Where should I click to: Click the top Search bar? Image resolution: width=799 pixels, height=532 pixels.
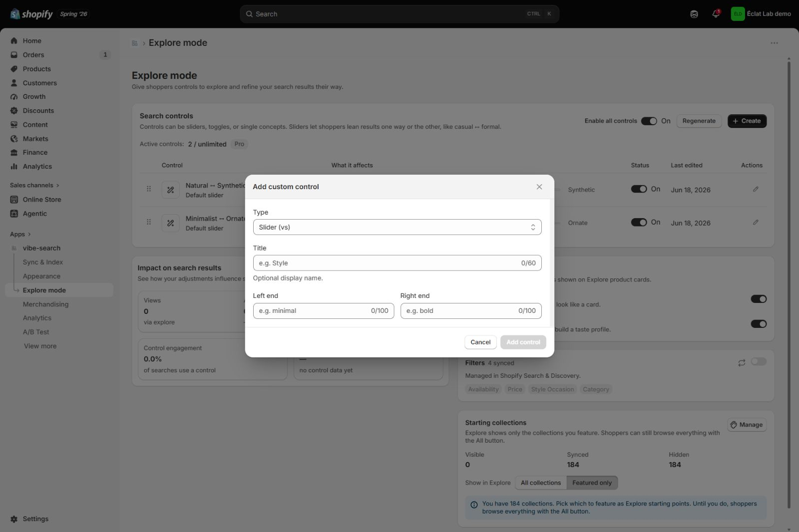point(399,14)
